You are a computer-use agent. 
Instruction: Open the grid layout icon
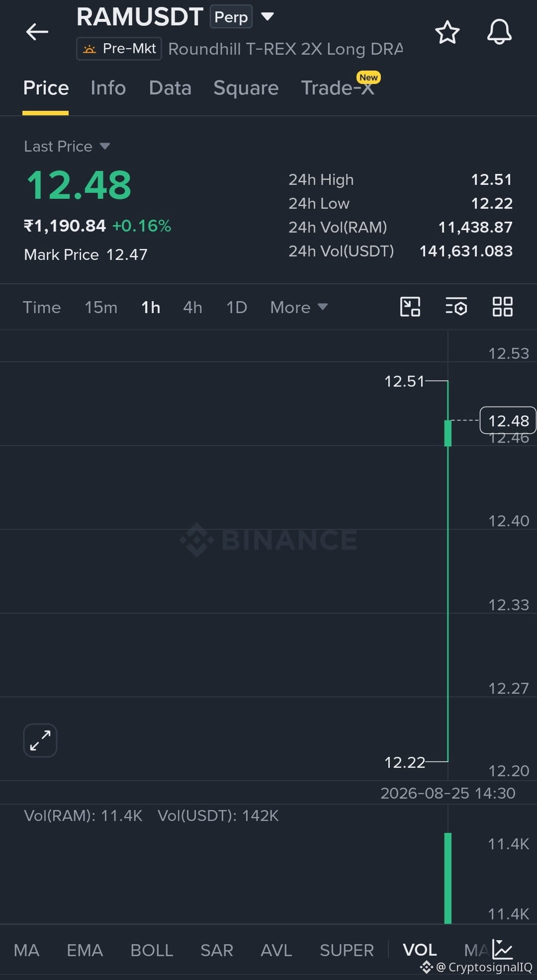tap(502, 307)
